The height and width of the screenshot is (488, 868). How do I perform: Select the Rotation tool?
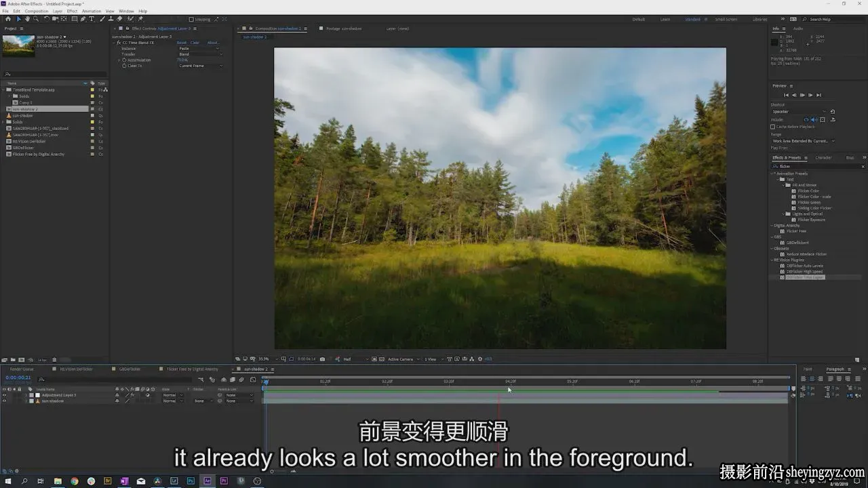[46, 19]
